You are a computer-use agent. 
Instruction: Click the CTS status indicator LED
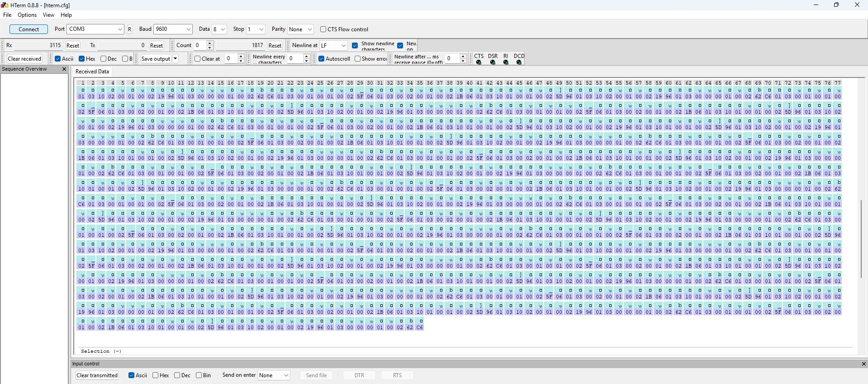(x=479, y=62)
